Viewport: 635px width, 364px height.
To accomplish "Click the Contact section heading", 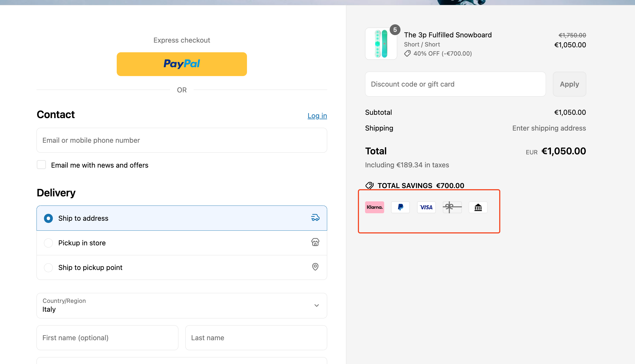I will click(56, 115).
